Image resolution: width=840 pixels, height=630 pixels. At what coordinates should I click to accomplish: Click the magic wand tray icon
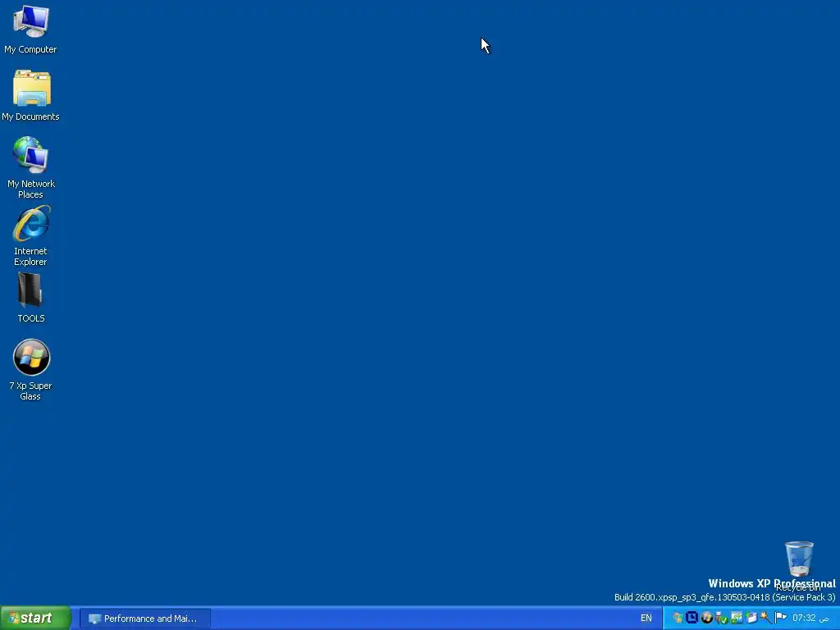[766, 618]
